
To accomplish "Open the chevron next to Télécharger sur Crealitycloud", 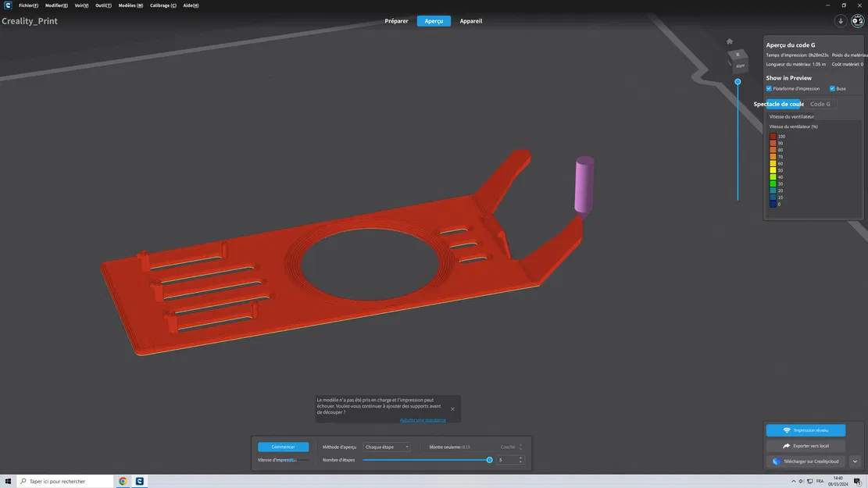I will click(x=854, y=461).
